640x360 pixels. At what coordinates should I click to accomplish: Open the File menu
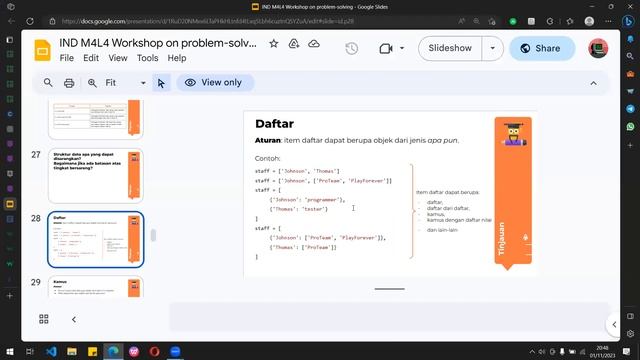click(x=67, y=58)
